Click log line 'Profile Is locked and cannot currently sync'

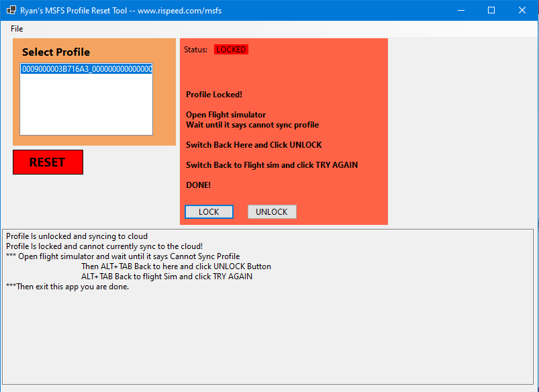coord(104,246)
